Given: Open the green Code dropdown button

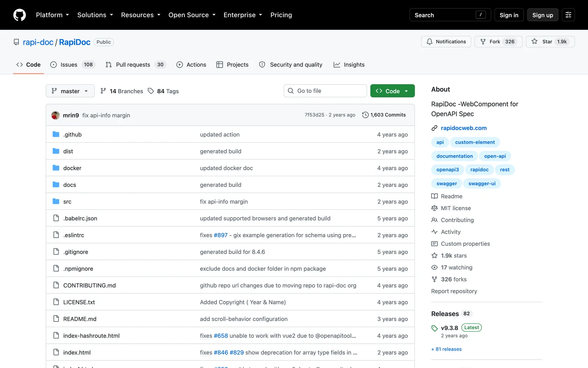Looking at the screenshot, I should coord(392,91).
